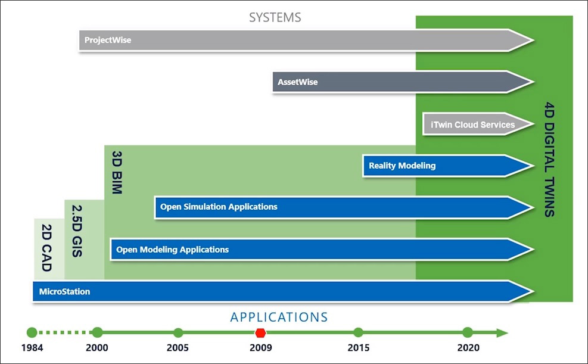Select the 3D BIM label
The width and height of the screenshot is (588, 364).
116,172
